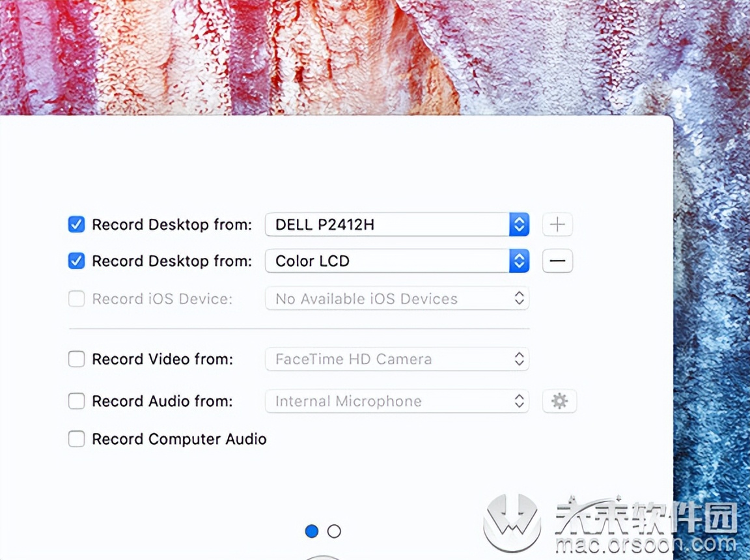Click the chevron icon on the Color LCD selector
This screenshot has height=560, width=750.
(x=519, y=260)
